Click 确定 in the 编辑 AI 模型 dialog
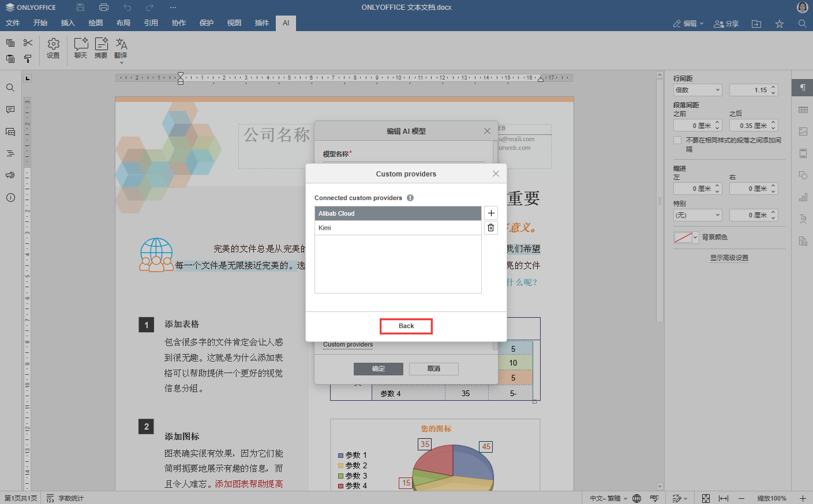The image size is (813, 504). click(379, 368)
